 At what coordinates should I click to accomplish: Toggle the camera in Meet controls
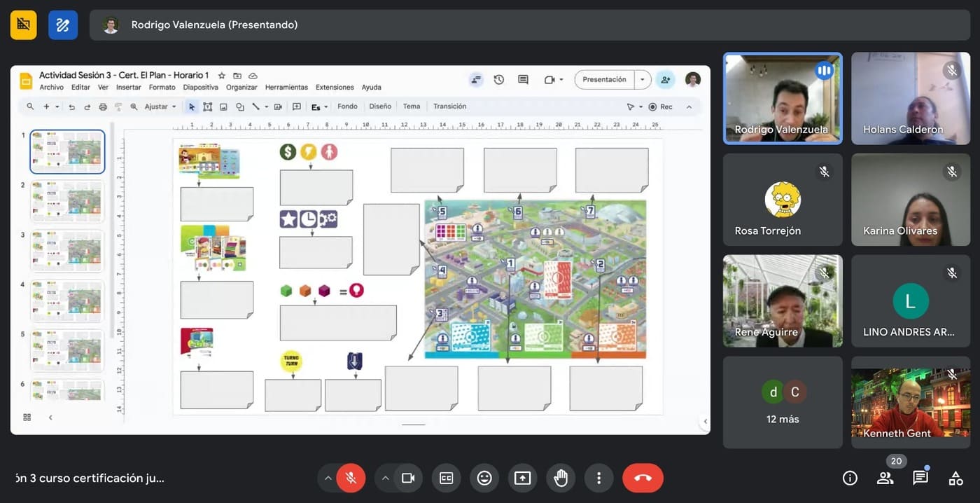(x=408, y=478)
